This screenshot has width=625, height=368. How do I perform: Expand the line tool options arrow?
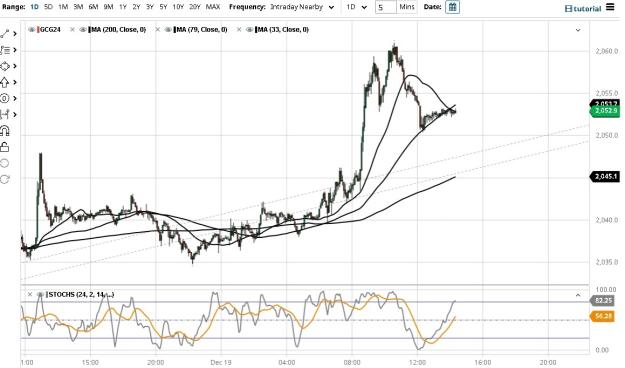tap(15, 33)
